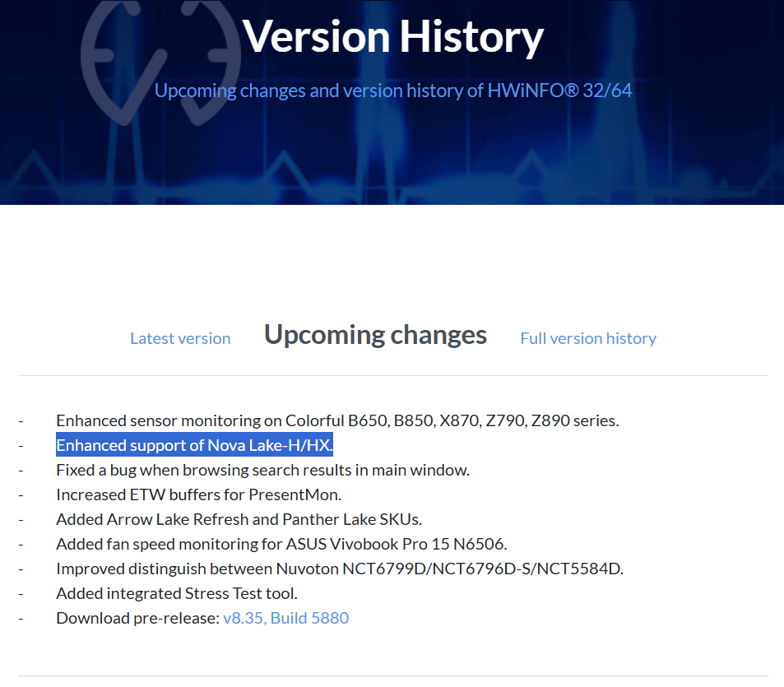Download pre-release v8.35, Build 5880

285,618
